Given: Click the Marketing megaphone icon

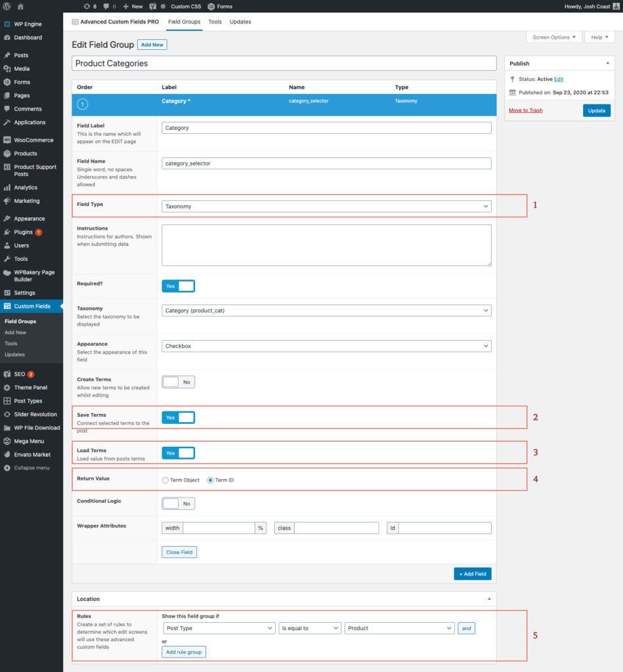Looking at the screenshot, I should point(7,201).
